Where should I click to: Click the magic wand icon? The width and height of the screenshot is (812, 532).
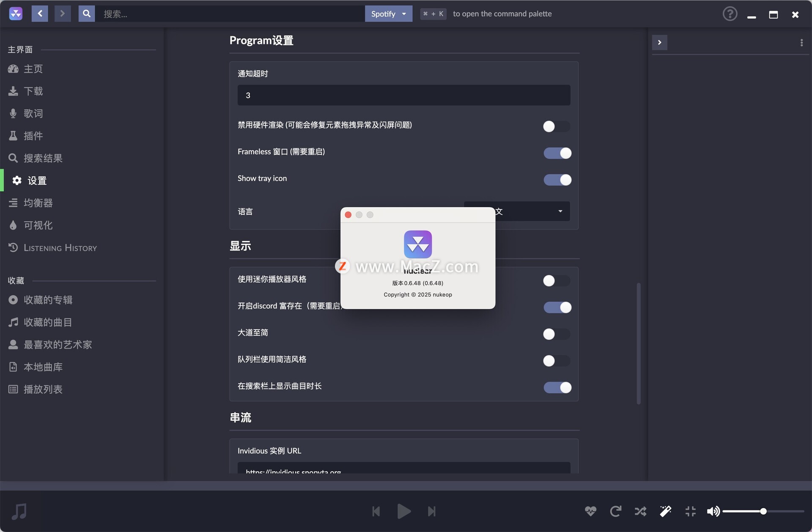pyautogui.click(x=665, y=512)
